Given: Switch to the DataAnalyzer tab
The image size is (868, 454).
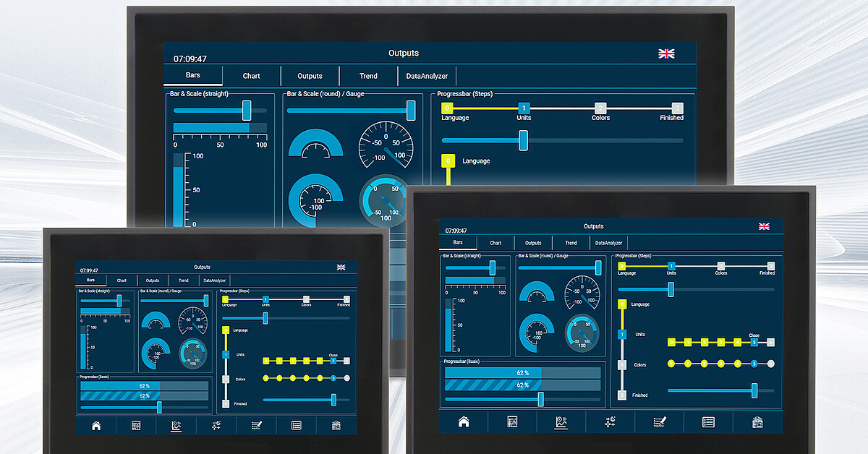Looking at the screenshot, I should tap(427, 76).
